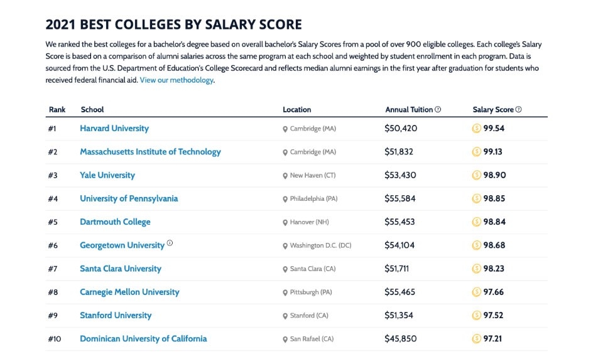
Task: Click the New Haven location pin icon
Action: [x=285, y=176]
